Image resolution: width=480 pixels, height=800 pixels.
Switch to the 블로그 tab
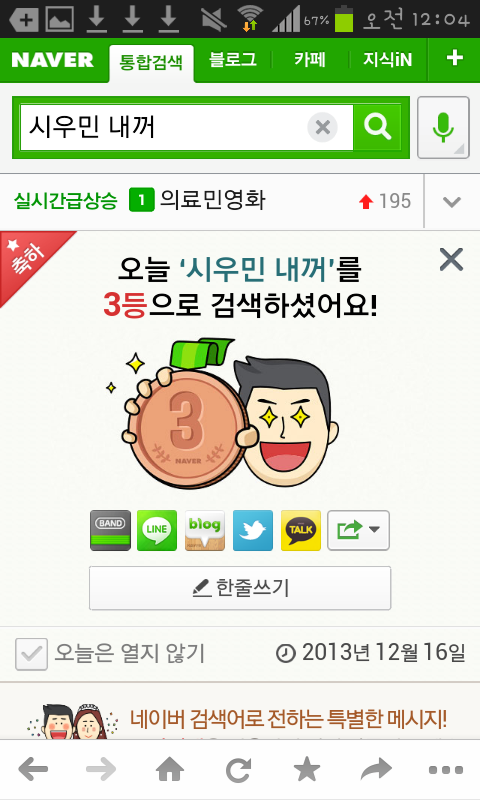pyautogui.click(x=233, y=60)
